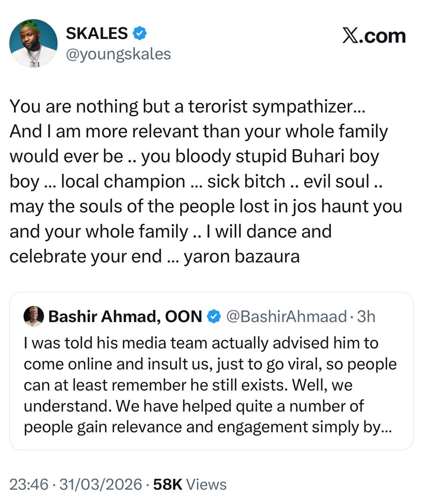Image resolution: width=423 pixels, height=504 pixels.
Task: Expand truncated quoted tweet at ellipsis
Action: [x=387, y=427]
